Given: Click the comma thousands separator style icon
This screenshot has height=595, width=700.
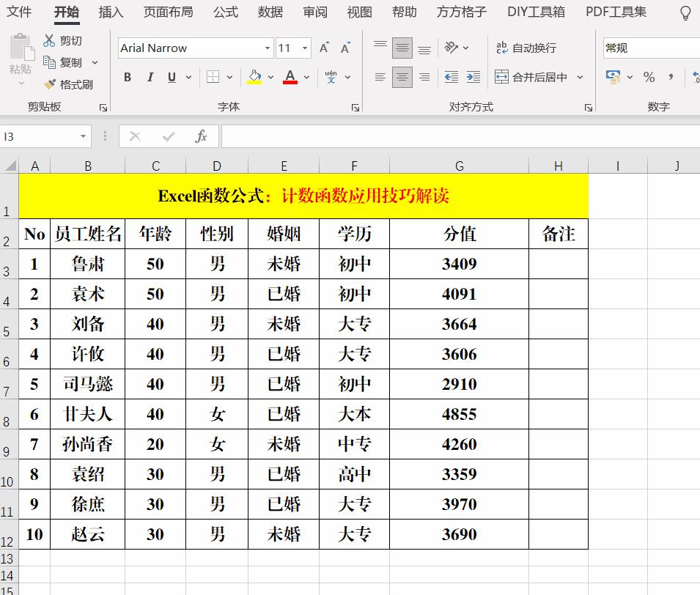Looking at the screenshot, I should 669,76.
